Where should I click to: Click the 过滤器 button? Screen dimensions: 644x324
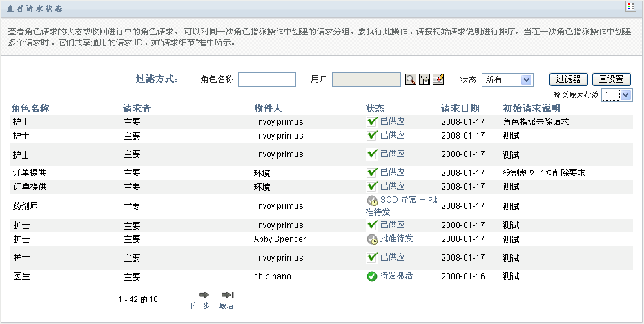[x=569, y=79]
